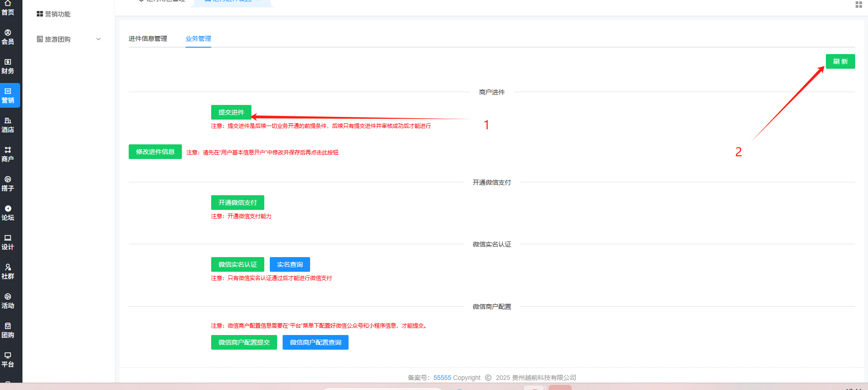Click the 论坛 forum sidebar icon
This screenshot has width=868, height=390.
point(8,213)
